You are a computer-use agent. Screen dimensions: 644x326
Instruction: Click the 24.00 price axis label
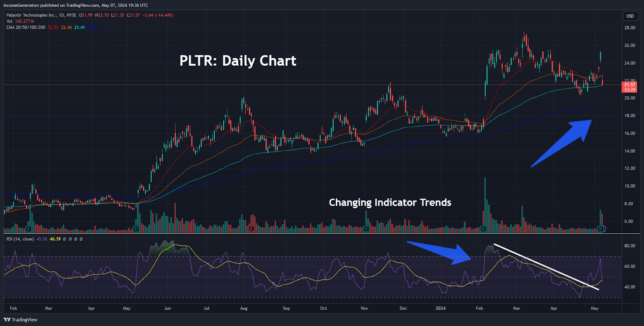[630, 63]
